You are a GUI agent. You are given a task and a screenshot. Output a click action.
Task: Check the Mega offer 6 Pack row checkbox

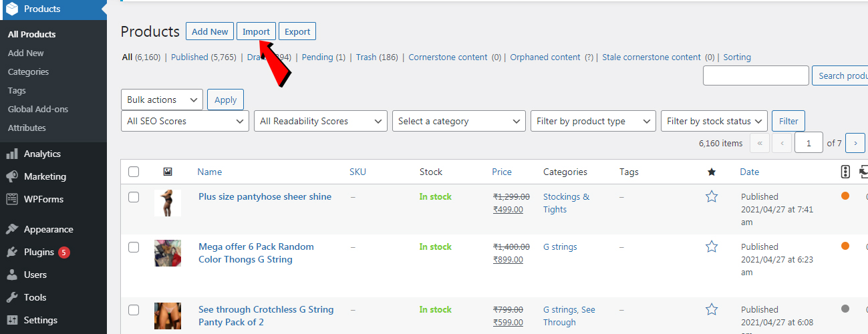[134, 247]
